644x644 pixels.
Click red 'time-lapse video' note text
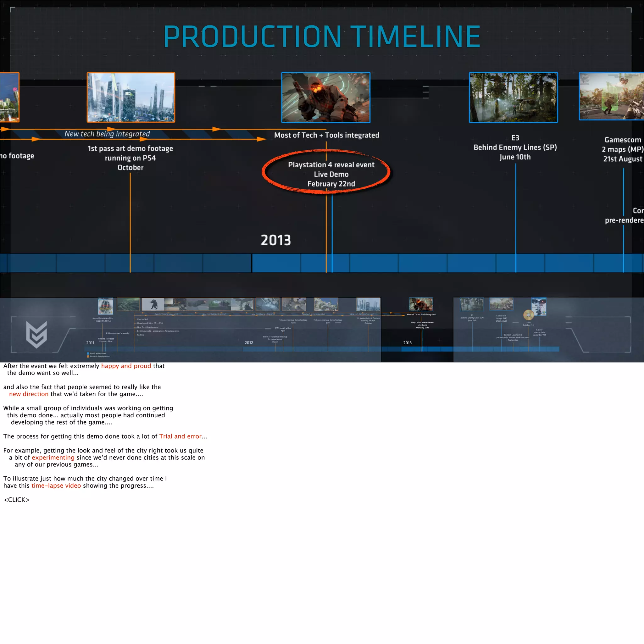click(x=56, y=485)
